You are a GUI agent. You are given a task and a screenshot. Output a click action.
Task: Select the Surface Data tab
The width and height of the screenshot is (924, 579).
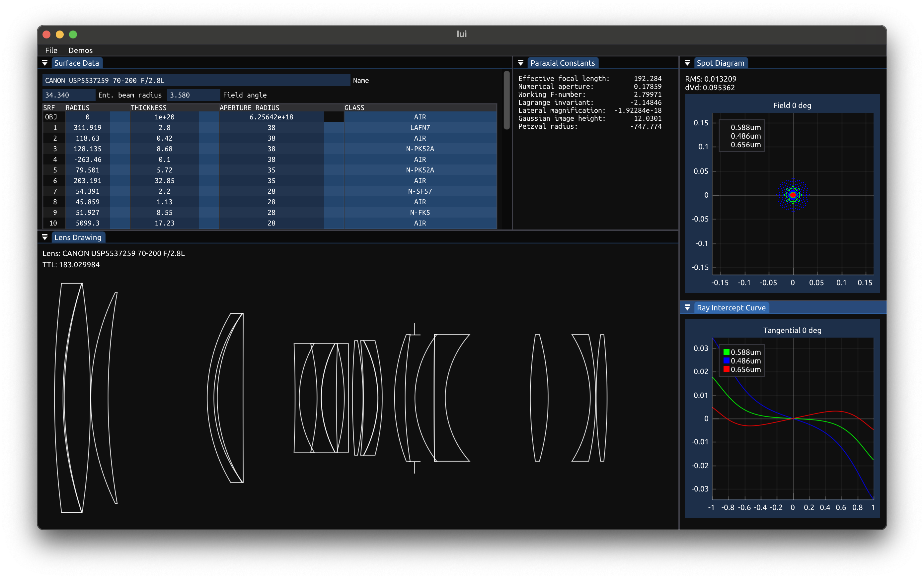(x=76, y=63)
